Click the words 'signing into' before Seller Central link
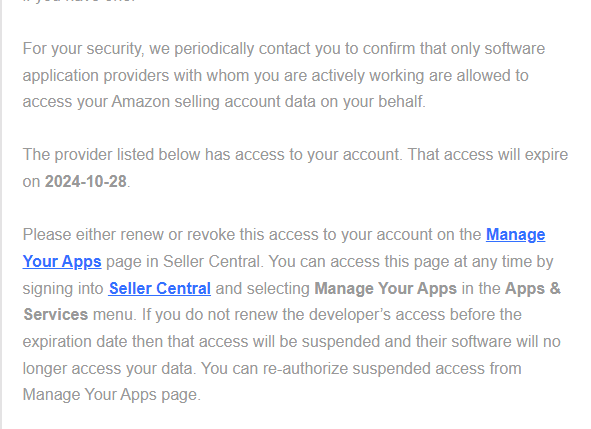This screenshot has width=591, height=429. point(63,289)
